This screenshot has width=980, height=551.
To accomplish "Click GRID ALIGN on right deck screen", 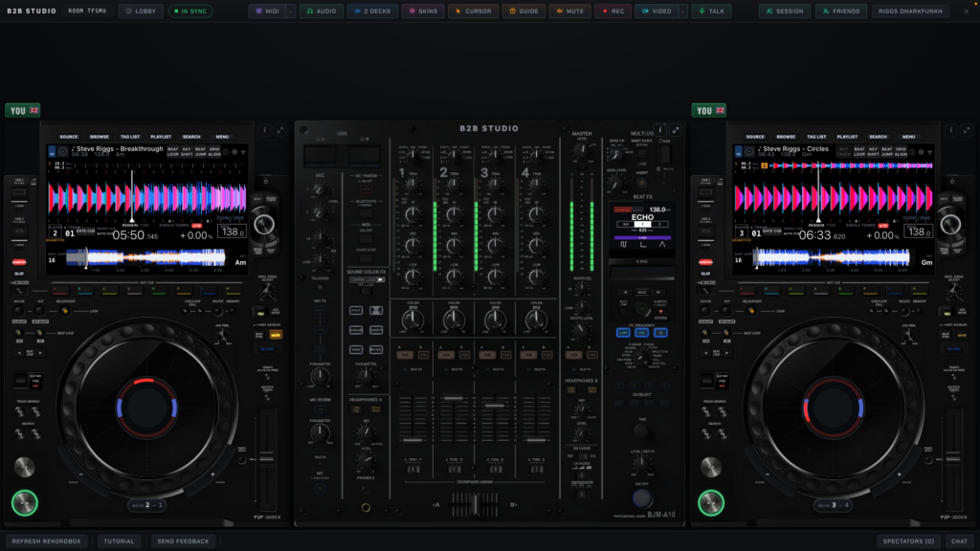I will pyautogui.click(x=901, y=152).
